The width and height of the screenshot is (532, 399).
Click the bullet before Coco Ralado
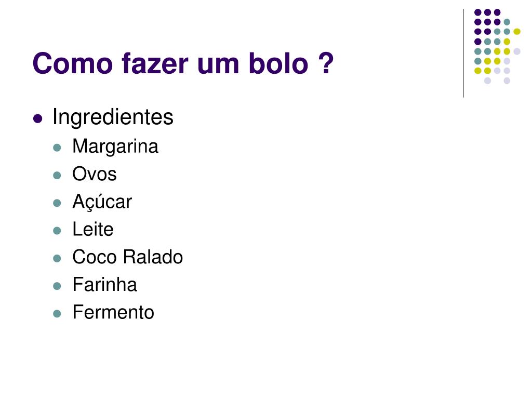pyautogui.click(x=57, y=258)
